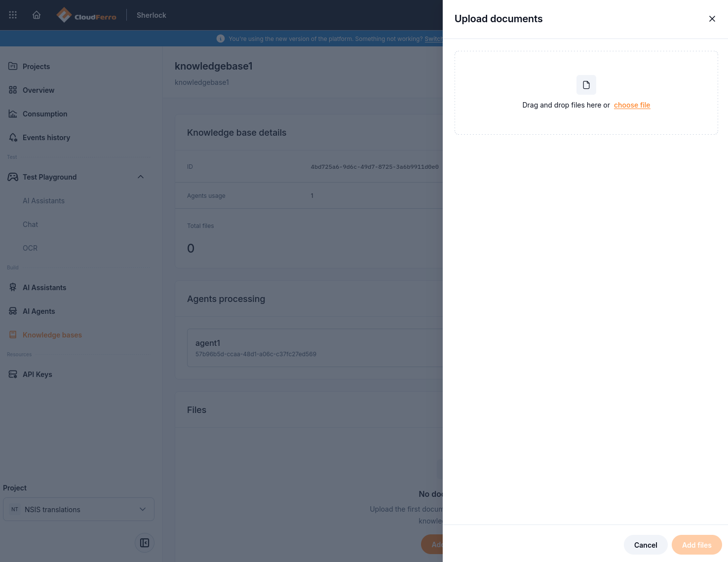Click the AI Agents icon
This screenshot has height=562, width=728.
tap(13, 311)
